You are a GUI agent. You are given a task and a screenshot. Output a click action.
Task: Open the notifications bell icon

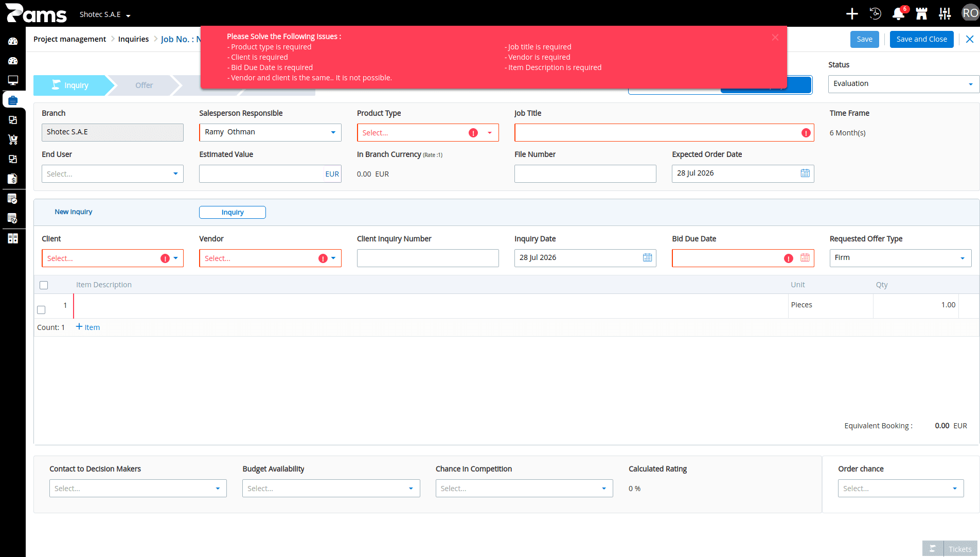[x=898, y=14]
